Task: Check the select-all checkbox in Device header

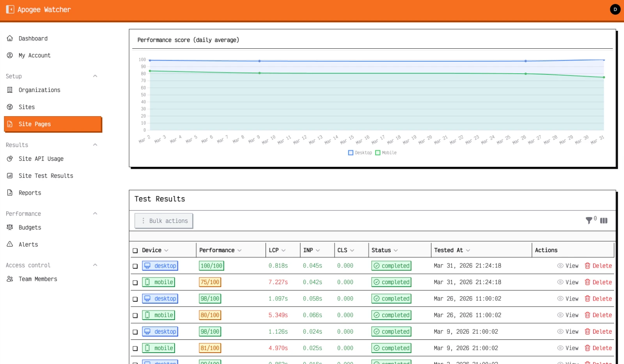Action: pyautogui.click(x=135, y=251)
